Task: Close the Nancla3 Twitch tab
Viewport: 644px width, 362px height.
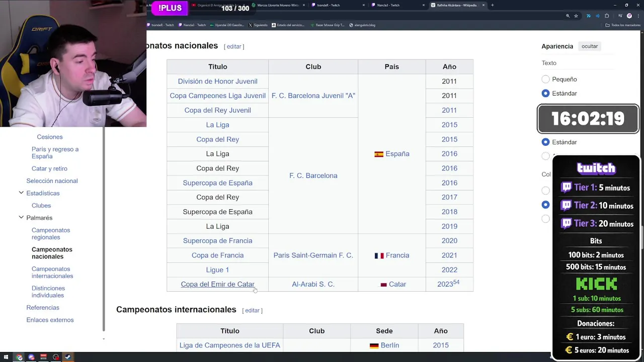Action: coord(424,5)
